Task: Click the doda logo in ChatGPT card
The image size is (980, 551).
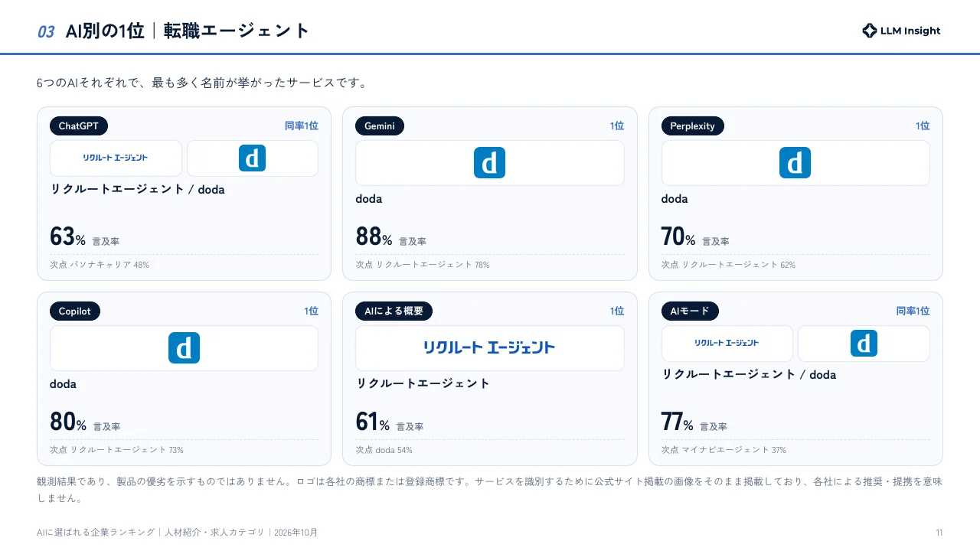Action: tap(252, 158)
